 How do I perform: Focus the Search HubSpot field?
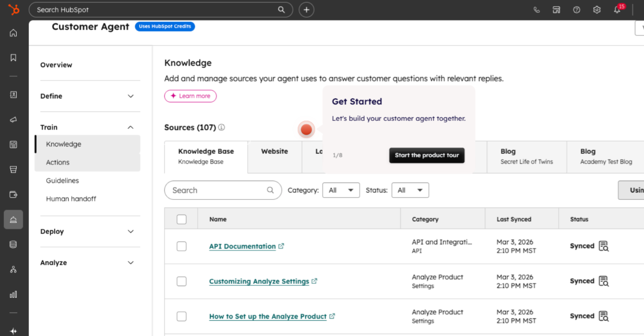(161, 10)
